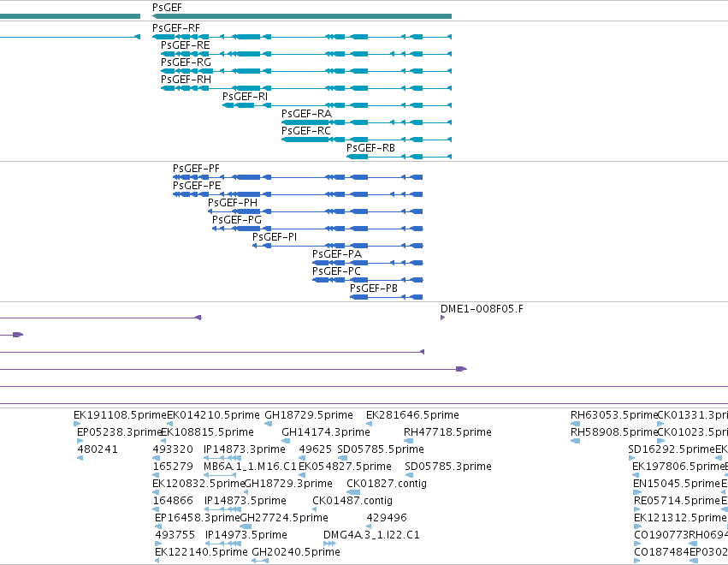Viewport: 728px width, 565px height.
Task: Open the EN15045.5prime EST label
Action: tap(677, 483)
